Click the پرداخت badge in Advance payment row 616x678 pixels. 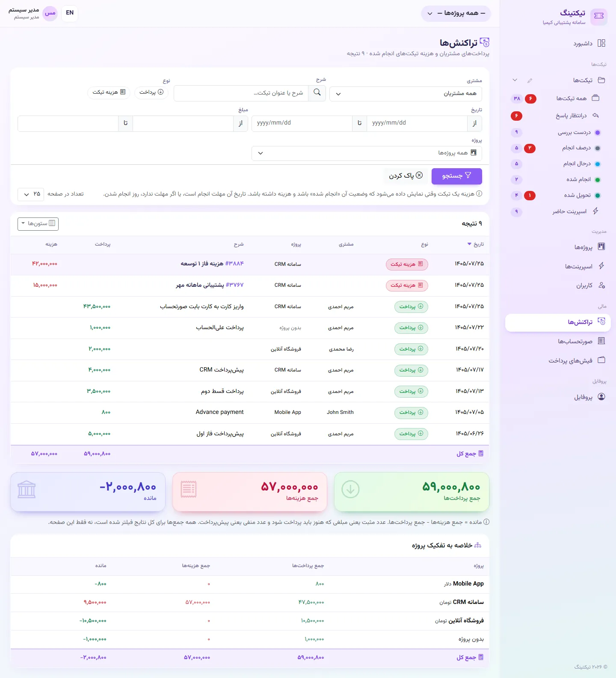[x=411, y=413]
